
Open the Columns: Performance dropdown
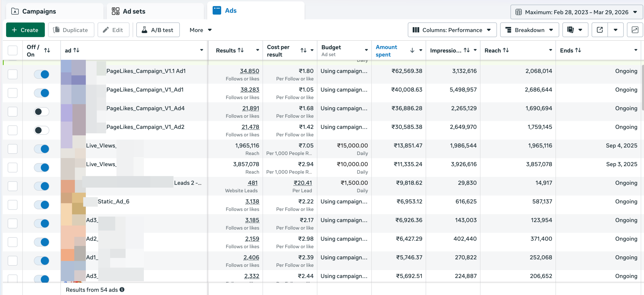tap(452, 30)
